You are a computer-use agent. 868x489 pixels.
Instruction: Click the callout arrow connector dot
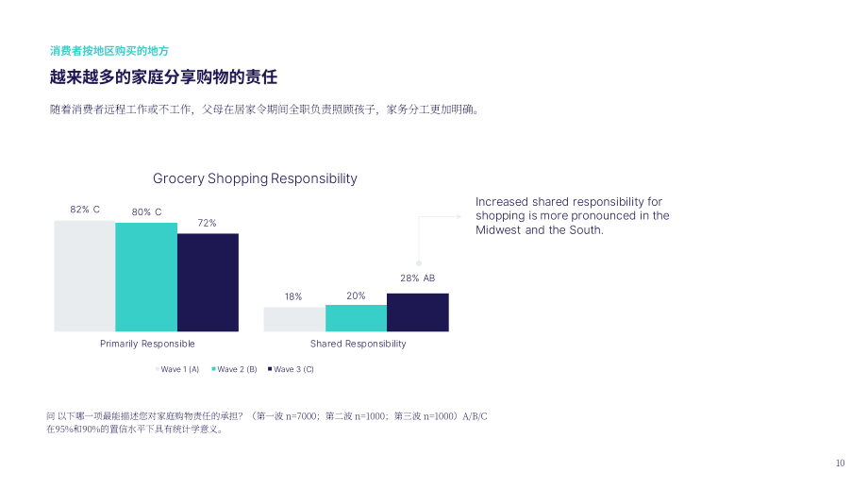pyautogui.click(x=419, y=263)
